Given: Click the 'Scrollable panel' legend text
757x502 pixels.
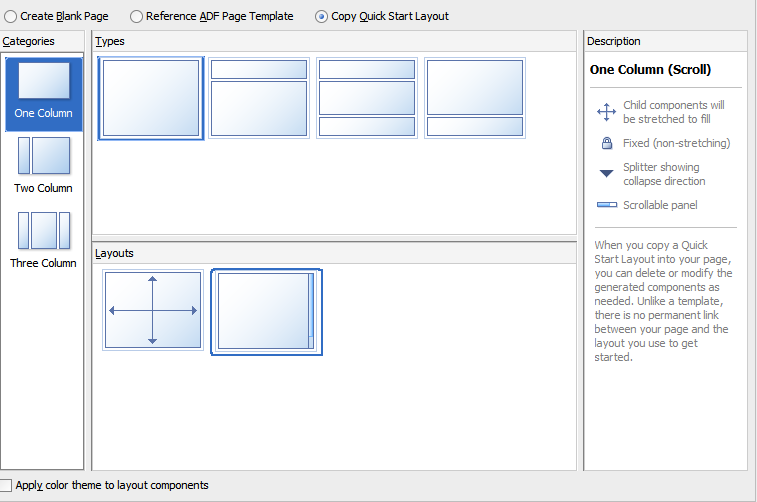Looking at the screenshot, I should (x=660, y=205).
